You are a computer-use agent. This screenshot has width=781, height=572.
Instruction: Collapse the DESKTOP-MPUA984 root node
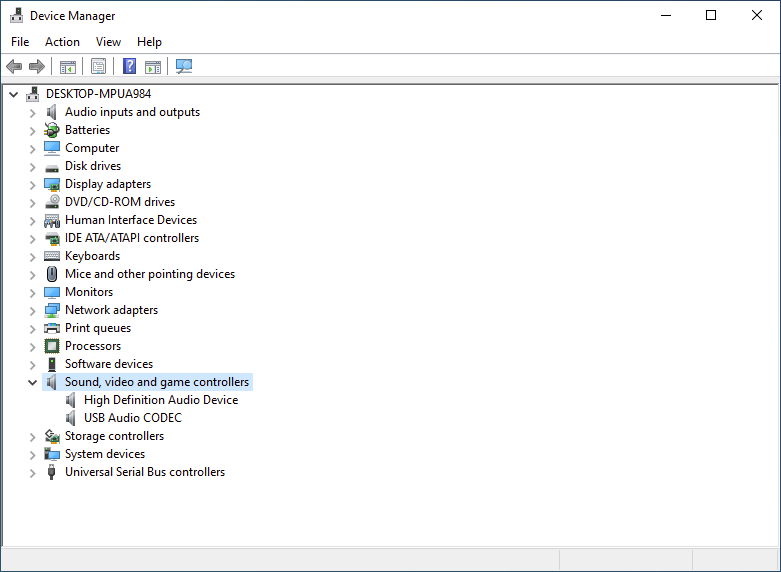pos(13,94)
